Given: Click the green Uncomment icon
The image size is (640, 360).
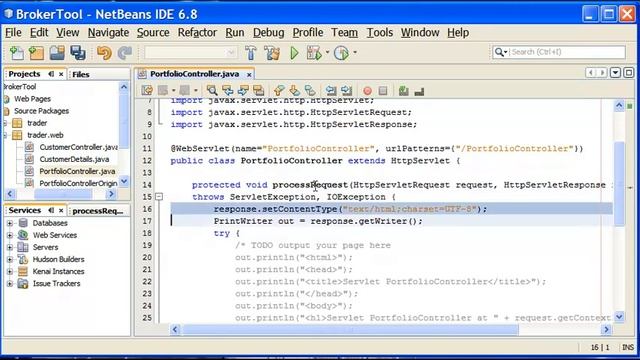Looking at the screenshot, I should 404,91.
